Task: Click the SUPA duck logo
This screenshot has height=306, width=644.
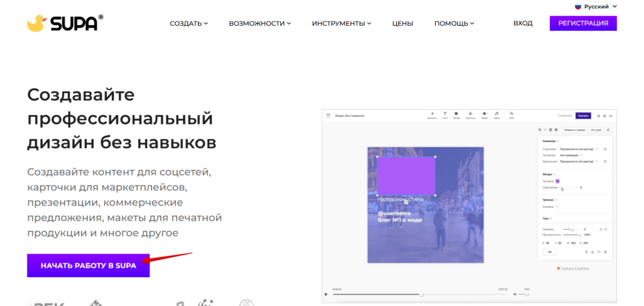Action: pyautogui.click(x=65, y=23)
